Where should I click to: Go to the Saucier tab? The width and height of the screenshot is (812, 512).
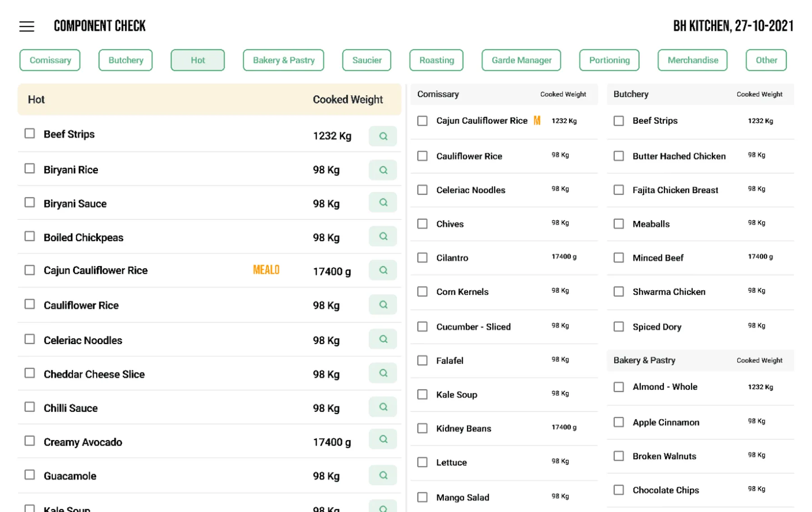click(367, 60)
